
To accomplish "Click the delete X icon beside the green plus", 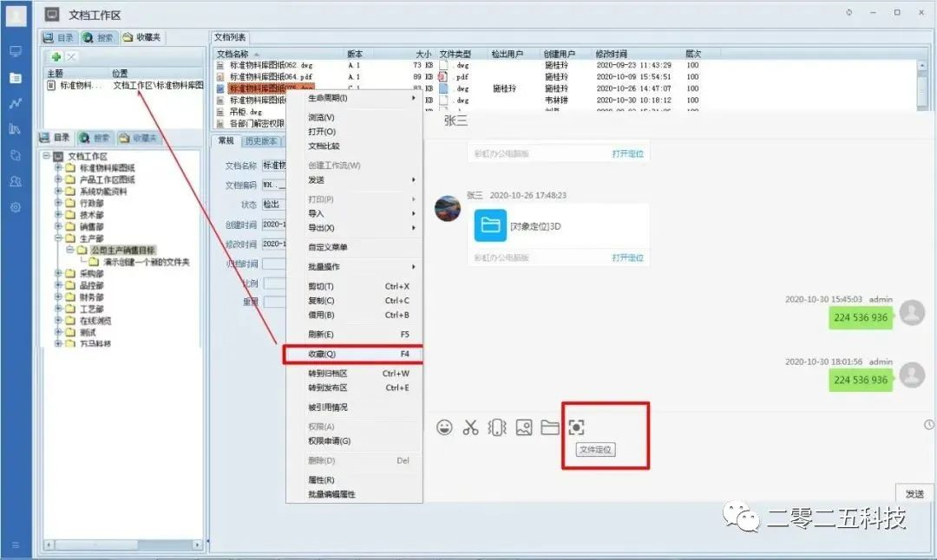I will coord(71,57).
